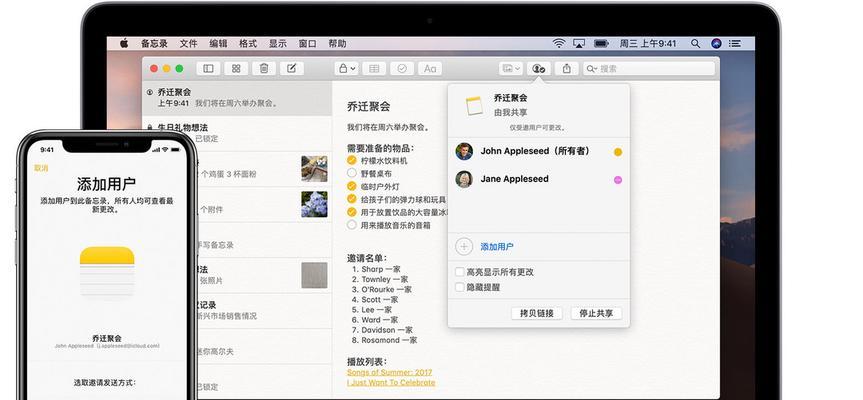Viewport: 863px width, 400px height.
Task: Click into the 搜索 search field
Action: tap(649, 68)
